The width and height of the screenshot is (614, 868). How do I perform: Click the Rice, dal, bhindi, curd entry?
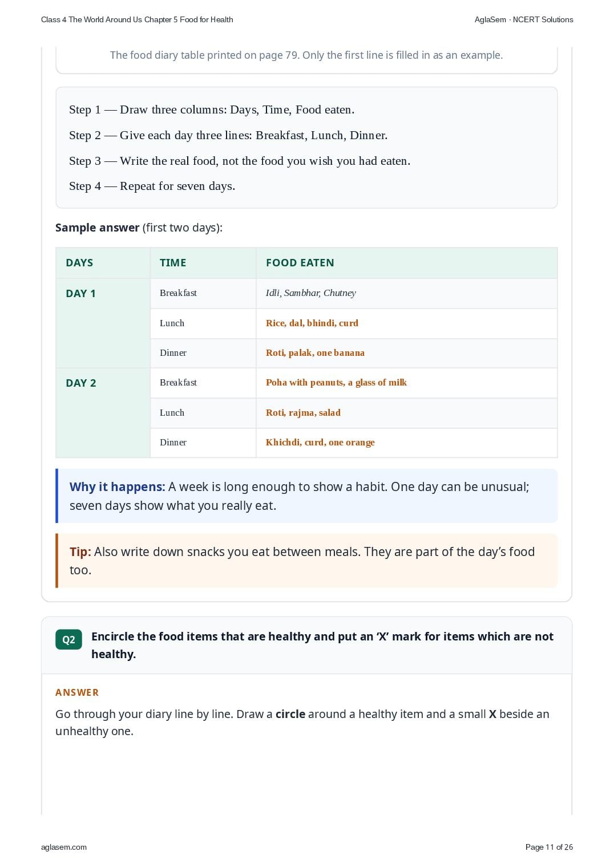[x=312, y=323]
